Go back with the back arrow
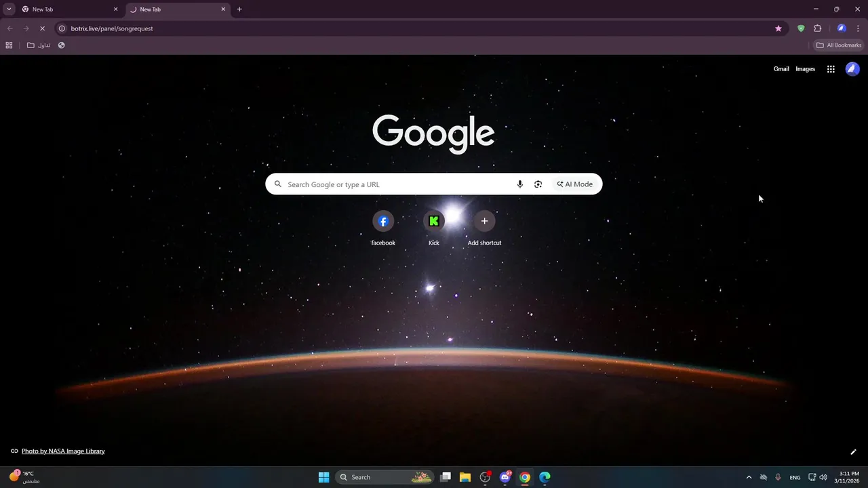The width and height of the screenshot is (868, 488). (x=9, y=28)
